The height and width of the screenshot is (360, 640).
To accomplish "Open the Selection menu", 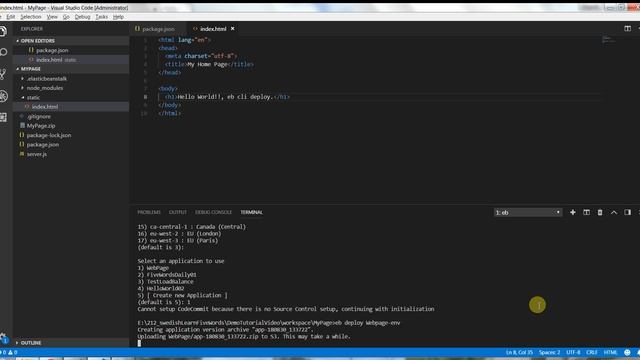I will (31, 17).
